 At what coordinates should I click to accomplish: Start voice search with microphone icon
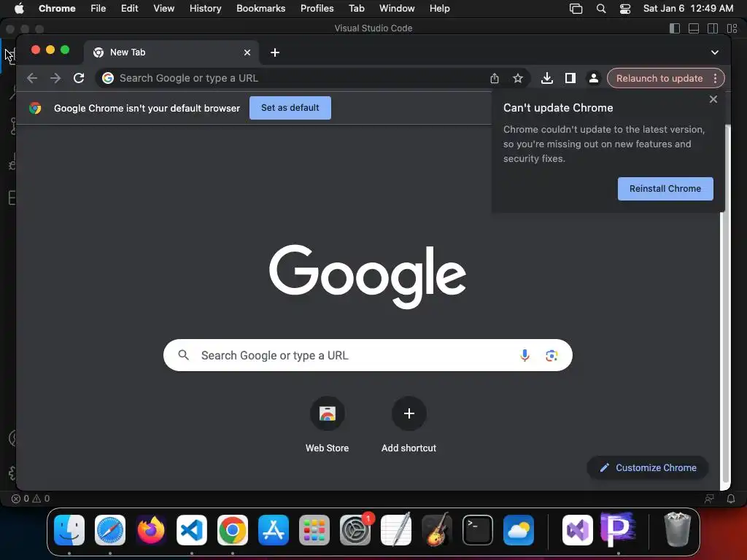525,355
